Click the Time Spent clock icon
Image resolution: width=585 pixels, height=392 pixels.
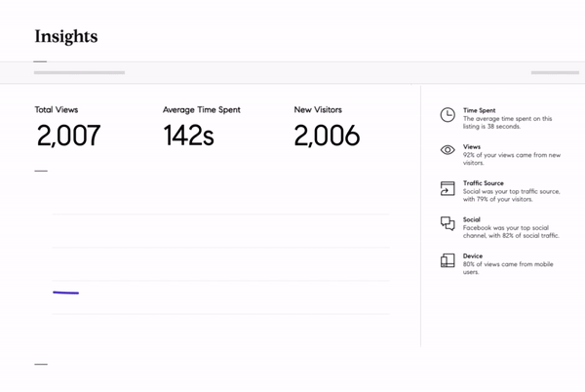click(448, 115)
